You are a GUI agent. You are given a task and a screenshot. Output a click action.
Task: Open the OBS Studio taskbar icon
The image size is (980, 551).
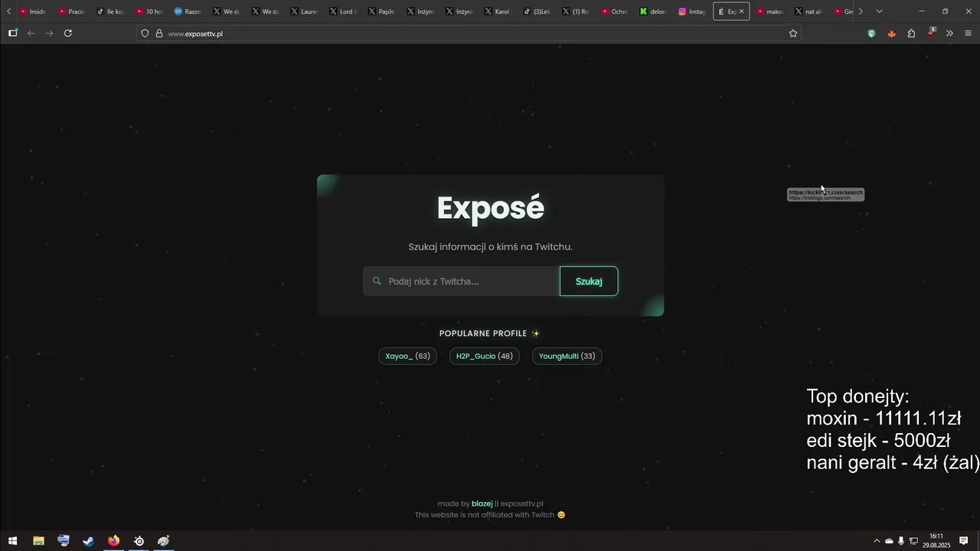[139, 541]
